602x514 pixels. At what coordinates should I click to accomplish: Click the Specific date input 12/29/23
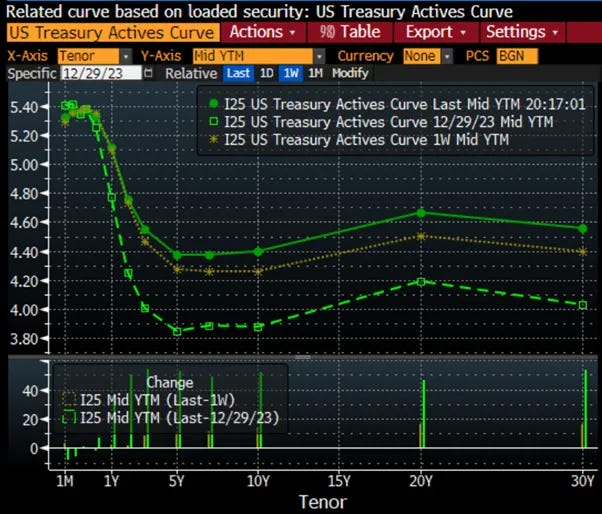101,73
